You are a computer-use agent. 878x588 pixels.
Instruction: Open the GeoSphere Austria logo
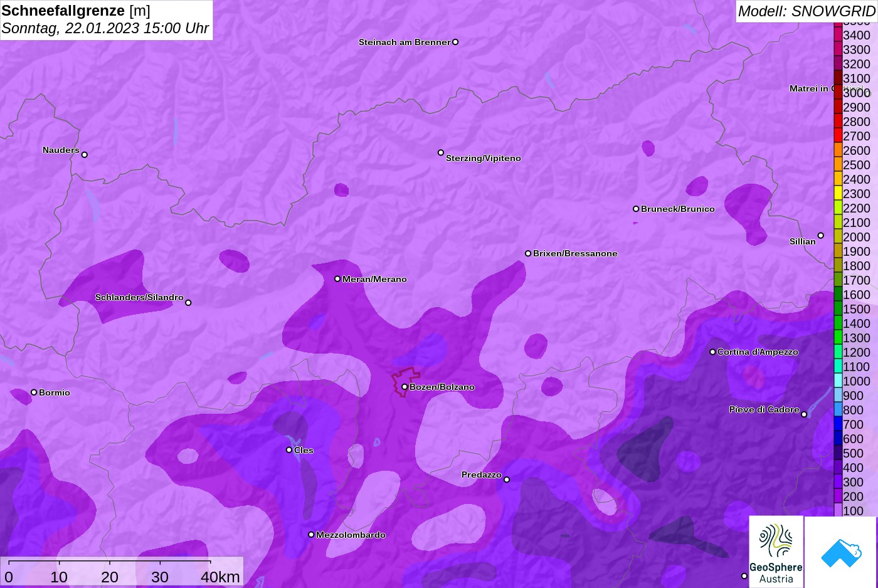(x=776, y=552)
